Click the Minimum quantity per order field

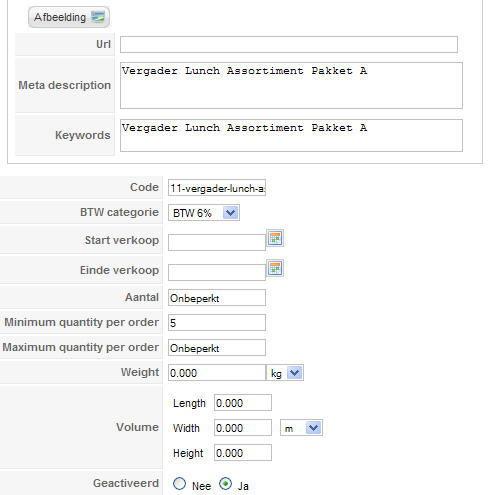(x=217, y=322)
